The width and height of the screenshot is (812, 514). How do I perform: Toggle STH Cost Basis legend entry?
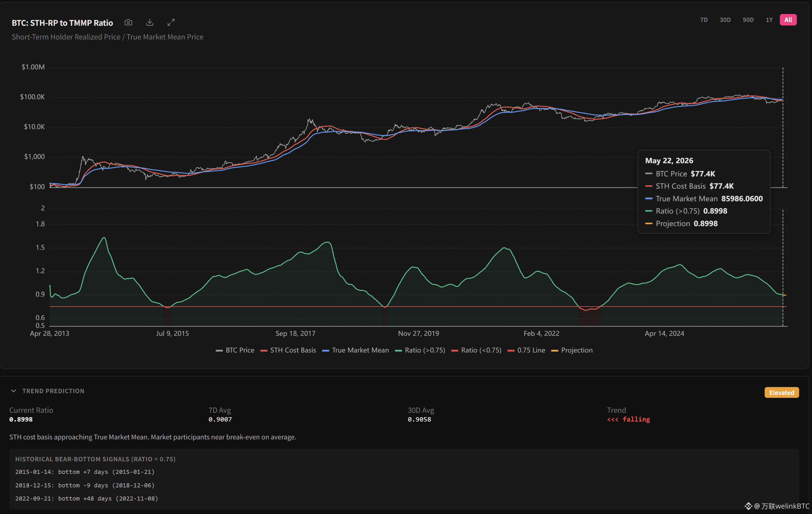pyautogui.click(x=288, y=350)
